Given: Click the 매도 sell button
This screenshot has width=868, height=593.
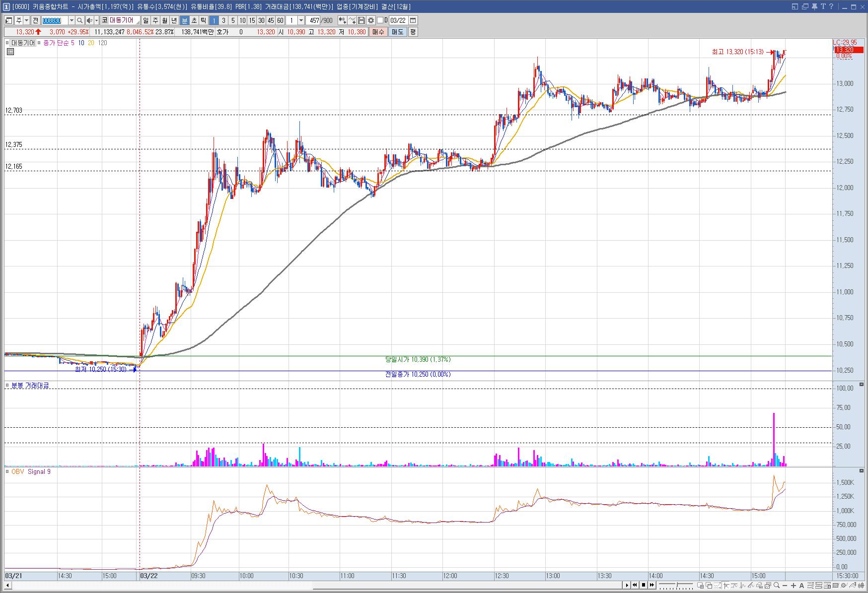Looking at the screenshot, I should tap(397, 32).
